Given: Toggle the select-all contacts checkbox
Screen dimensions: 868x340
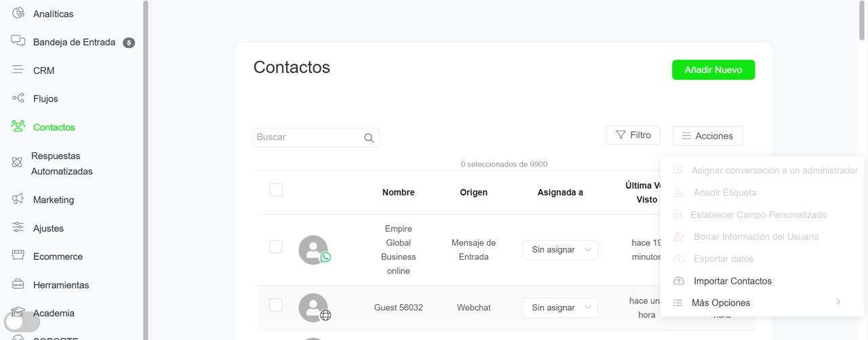Looking at the screenshot, I should tap(276, 190).
